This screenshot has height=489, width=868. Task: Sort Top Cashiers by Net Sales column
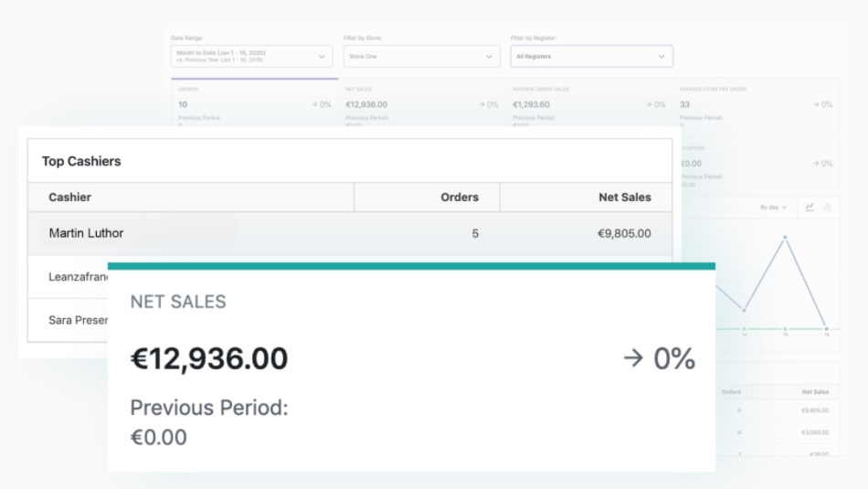(586, 197)
